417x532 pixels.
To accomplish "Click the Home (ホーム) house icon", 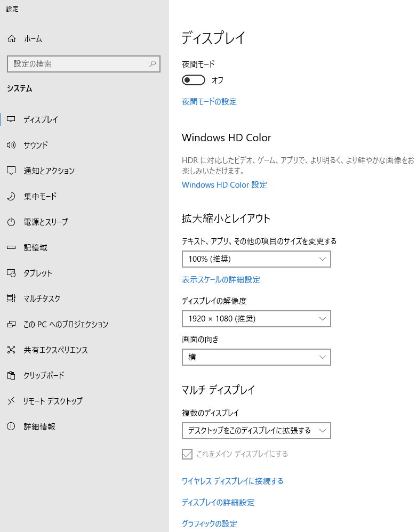I will pyautogui.click(x=12, y=39).
